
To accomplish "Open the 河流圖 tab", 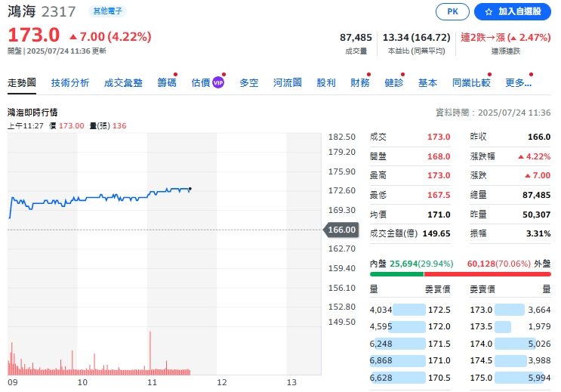I will pyautogui.click(x=288, y=82).
